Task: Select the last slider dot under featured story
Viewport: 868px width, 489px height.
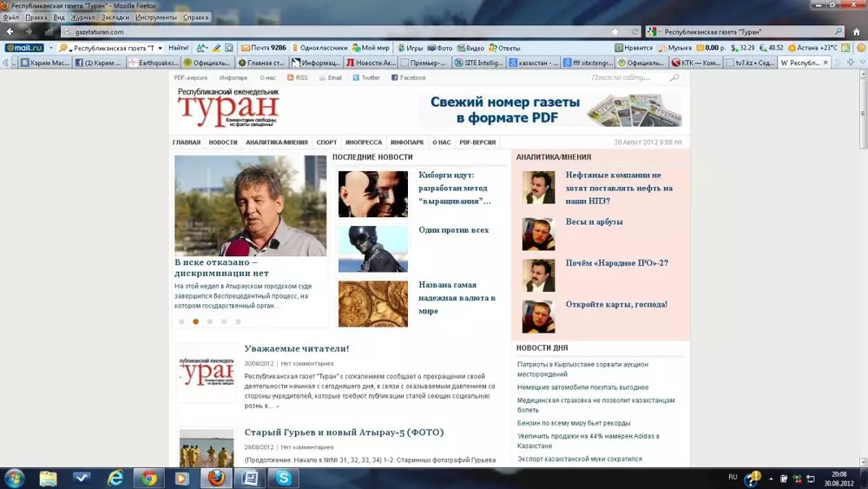Action: (238, 321)
